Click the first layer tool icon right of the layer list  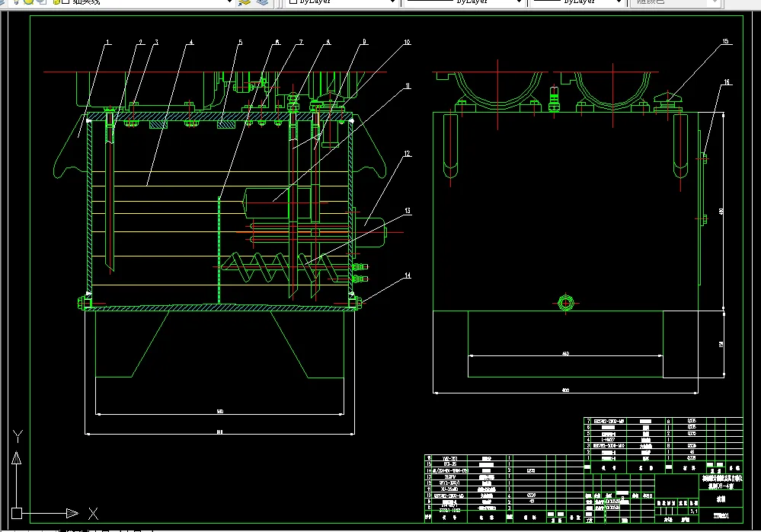tap(245, 2)
